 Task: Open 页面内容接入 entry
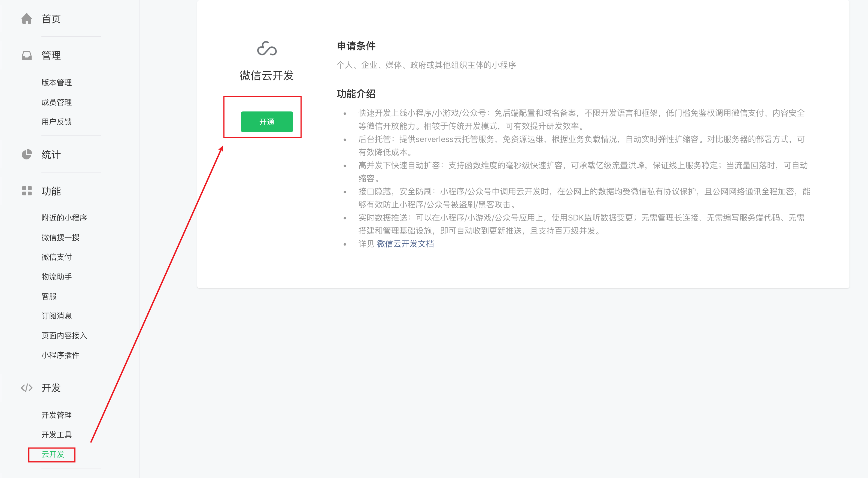coord(64,335)
